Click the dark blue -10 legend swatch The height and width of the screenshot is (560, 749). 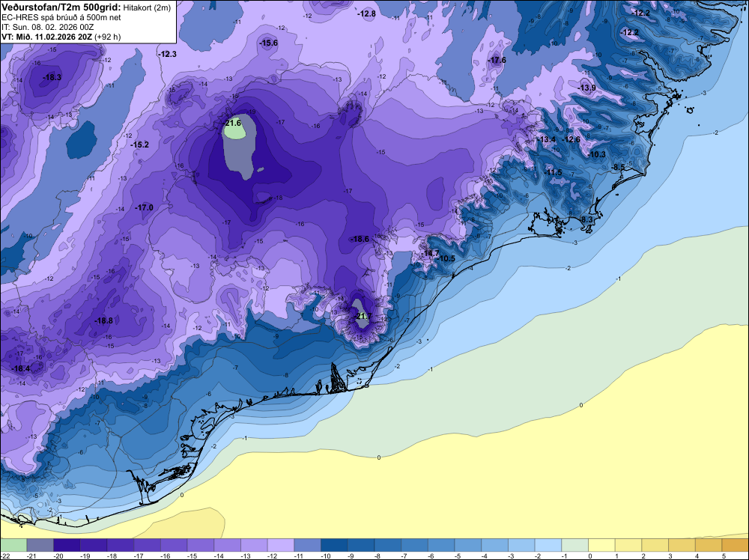pyautogui.click(x=334, y=545)
